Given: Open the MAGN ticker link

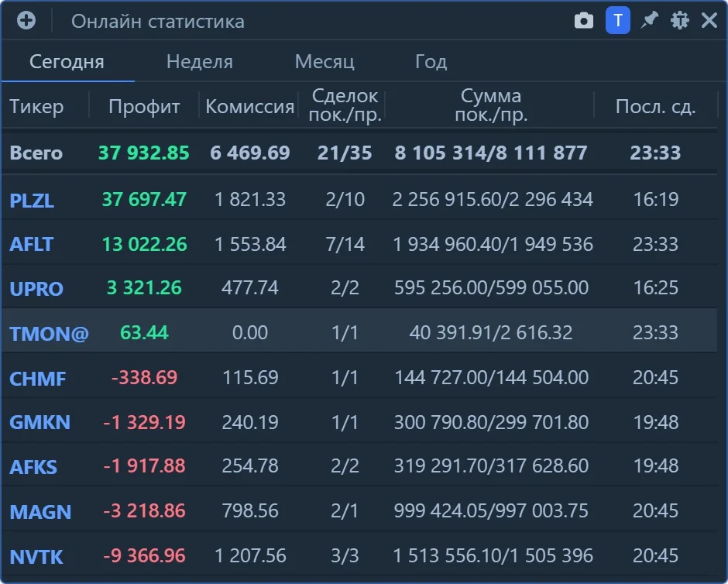Looking at the screenshot, I should 40,512.
